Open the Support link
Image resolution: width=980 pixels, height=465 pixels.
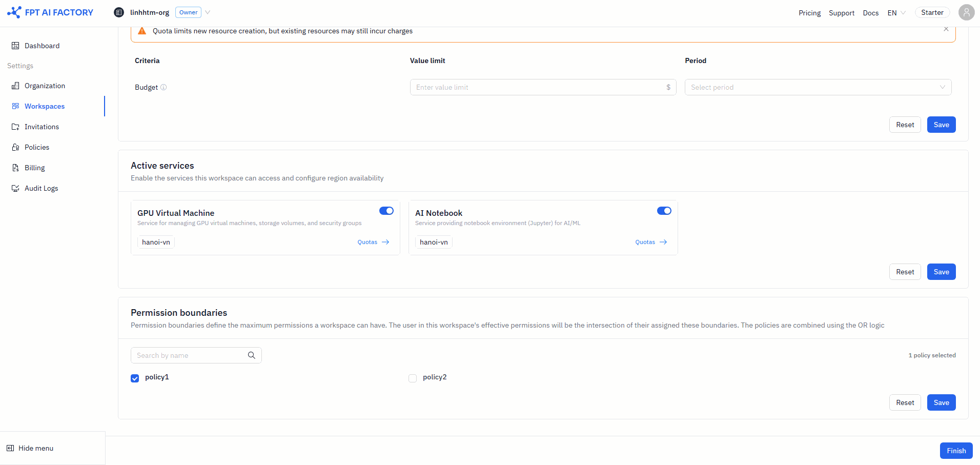pos(842,13)
